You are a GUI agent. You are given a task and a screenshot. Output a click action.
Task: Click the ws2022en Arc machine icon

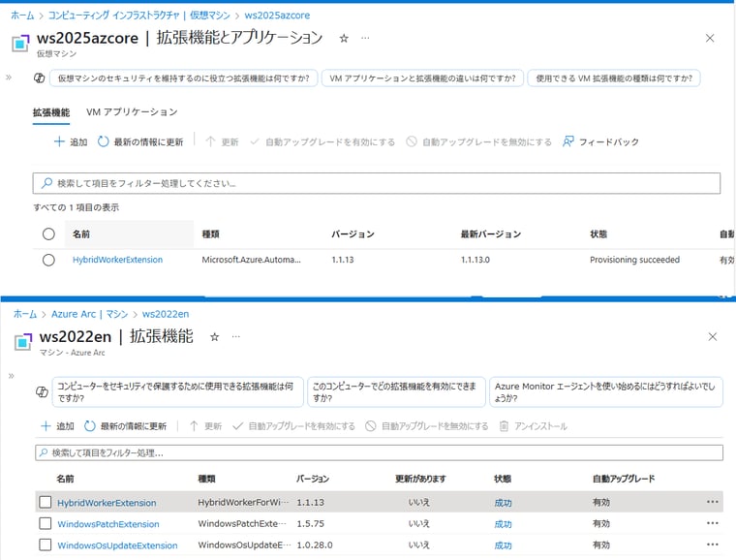pyautogui.click(x=23, y=342)
